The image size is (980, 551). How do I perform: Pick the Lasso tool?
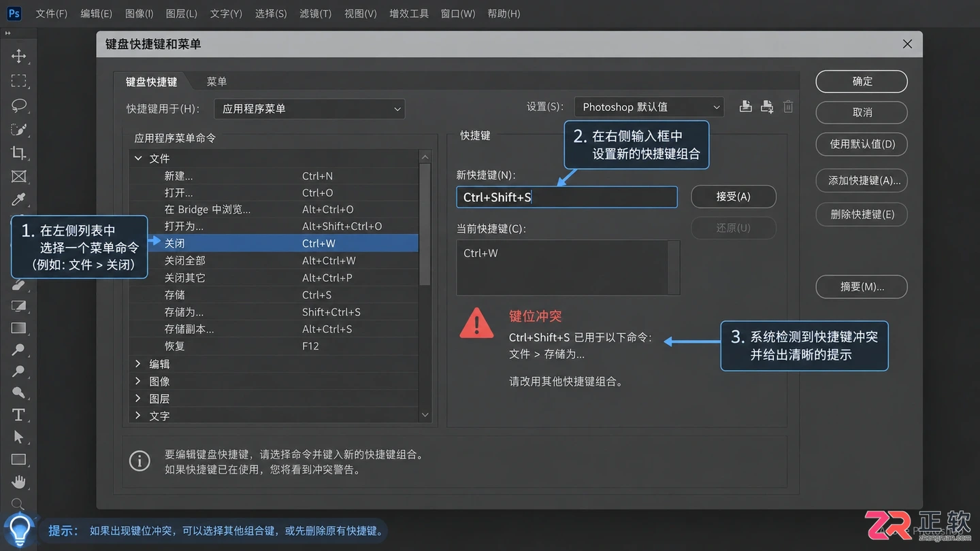click(x=18, y=105)
